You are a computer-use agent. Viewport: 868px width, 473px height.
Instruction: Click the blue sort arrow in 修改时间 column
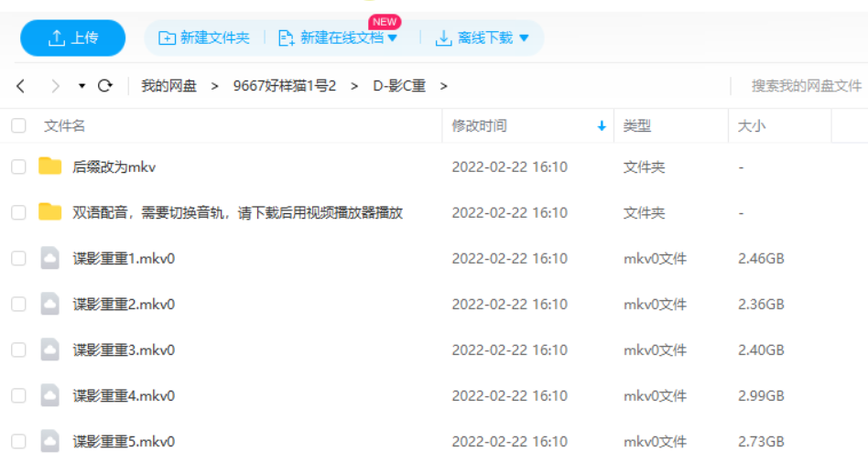602,126
